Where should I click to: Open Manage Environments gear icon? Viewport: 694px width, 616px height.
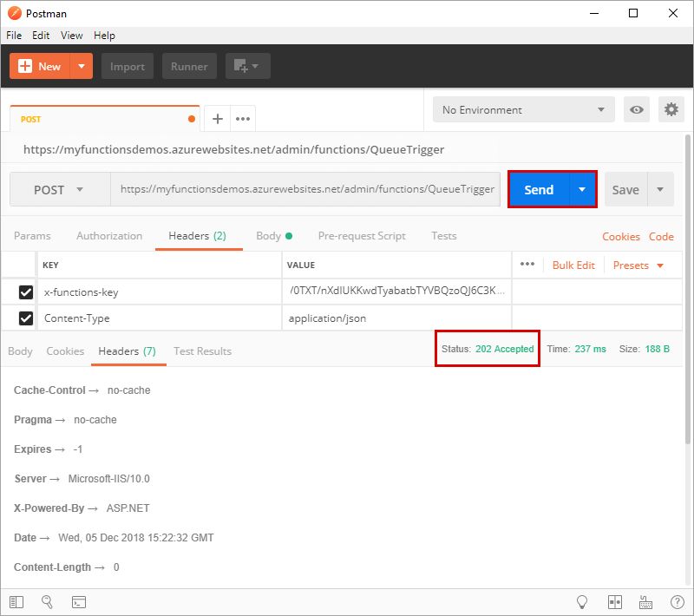671,109
